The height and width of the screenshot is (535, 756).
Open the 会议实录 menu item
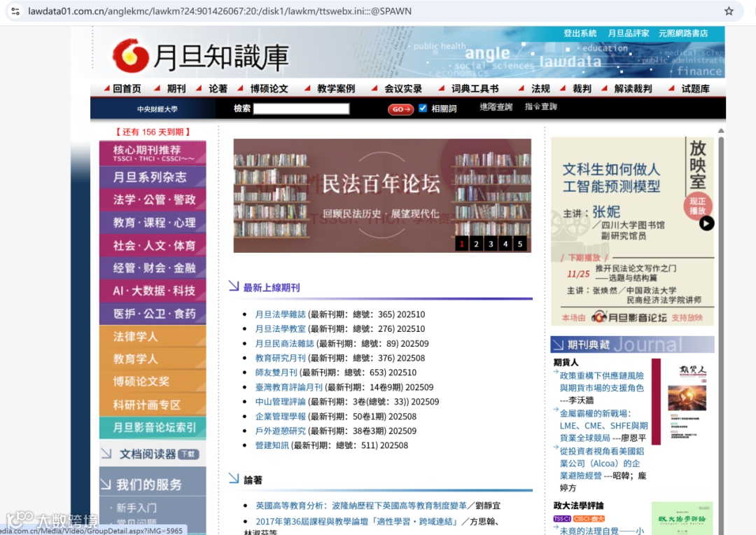pyautogui.click(x=403, y=89)
